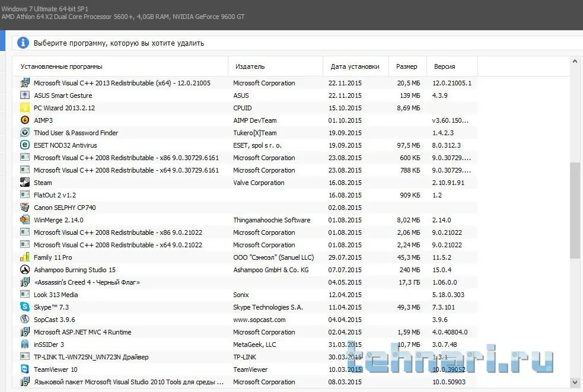
Task: Click the size 97,5 МБ for ESET
Action: point(409,145)
